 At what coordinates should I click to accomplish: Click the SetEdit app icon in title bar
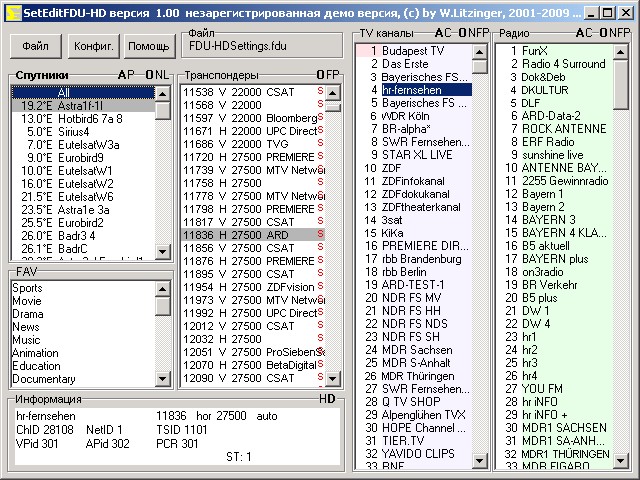click(14, 13)
